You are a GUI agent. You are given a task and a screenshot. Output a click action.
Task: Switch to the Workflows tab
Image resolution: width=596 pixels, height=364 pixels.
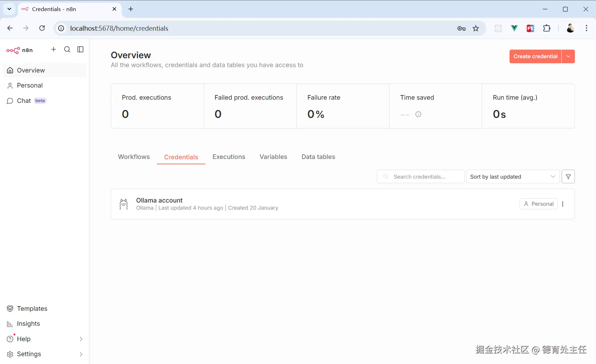pyautogui.click(x=134, y=157)
